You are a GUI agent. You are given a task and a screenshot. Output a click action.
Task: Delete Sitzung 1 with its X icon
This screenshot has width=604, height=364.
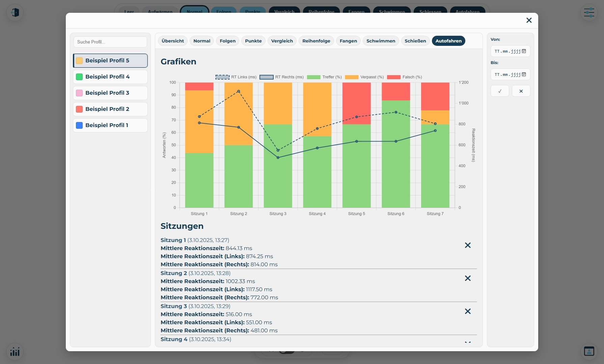click(468, 245)
